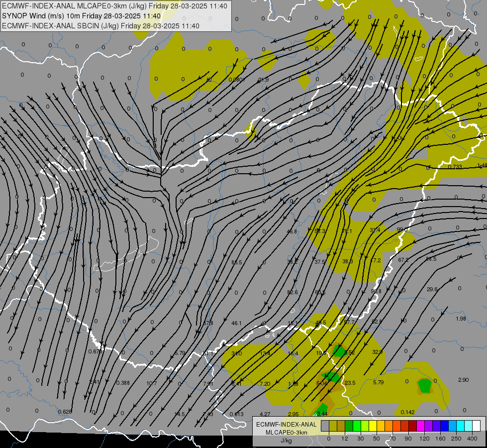Click the SBCIN (J/kg) header line

100,26
